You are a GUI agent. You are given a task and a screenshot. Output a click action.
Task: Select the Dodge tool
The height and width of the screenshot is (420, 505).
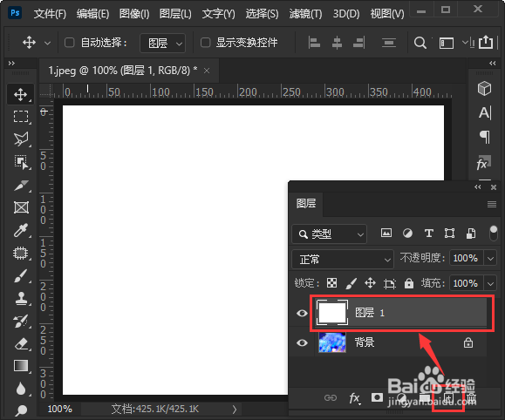21,410
